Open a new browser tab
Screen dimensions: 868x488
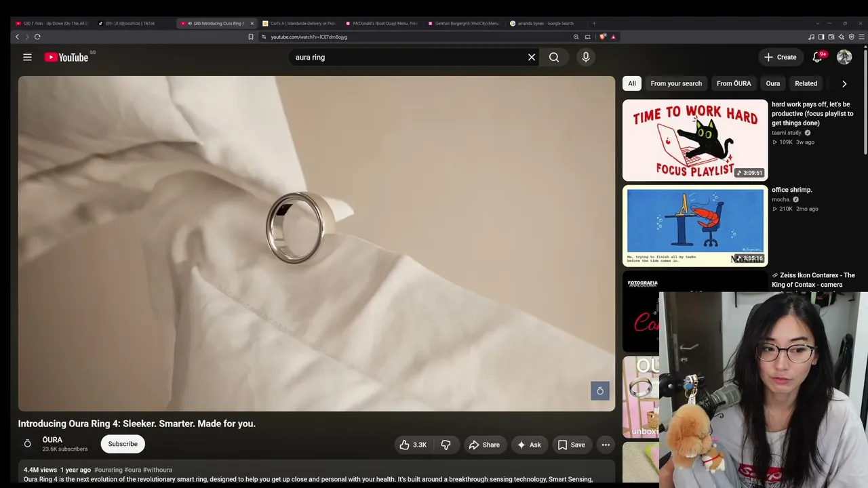[x=594, y=23]
